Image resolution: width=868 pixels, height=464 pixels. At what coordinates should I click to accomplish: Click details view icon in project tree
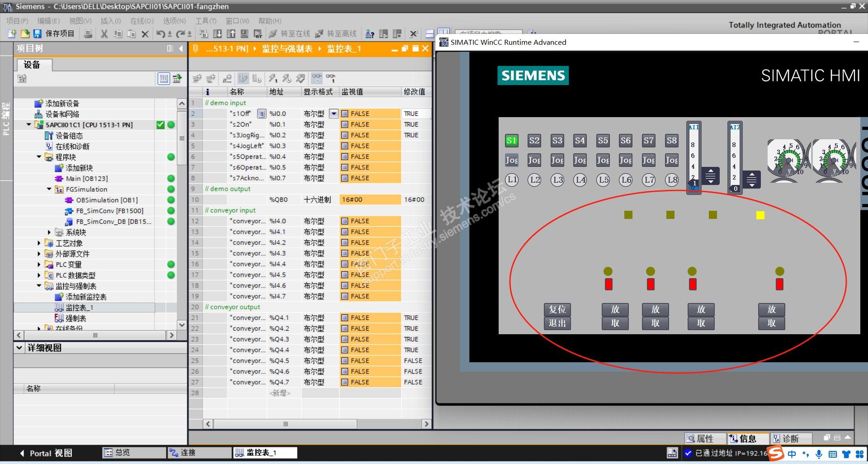point(164,79)
